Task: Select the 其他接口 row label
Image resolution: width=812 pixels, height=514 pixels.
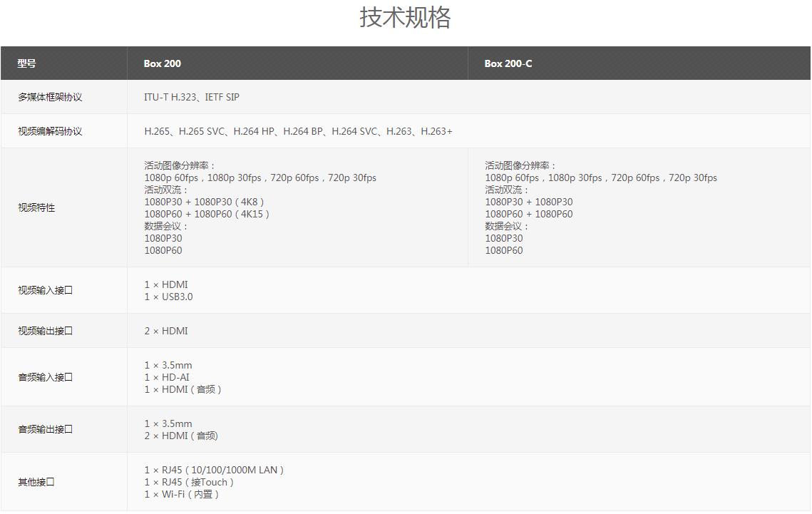Action: point(36,482)
